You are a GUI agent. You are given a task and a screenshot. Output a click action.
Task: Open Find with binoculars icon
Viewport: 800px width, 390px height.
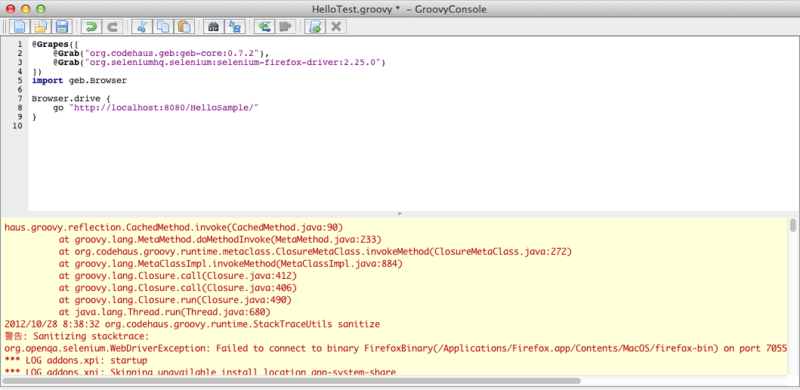[214, 27]
